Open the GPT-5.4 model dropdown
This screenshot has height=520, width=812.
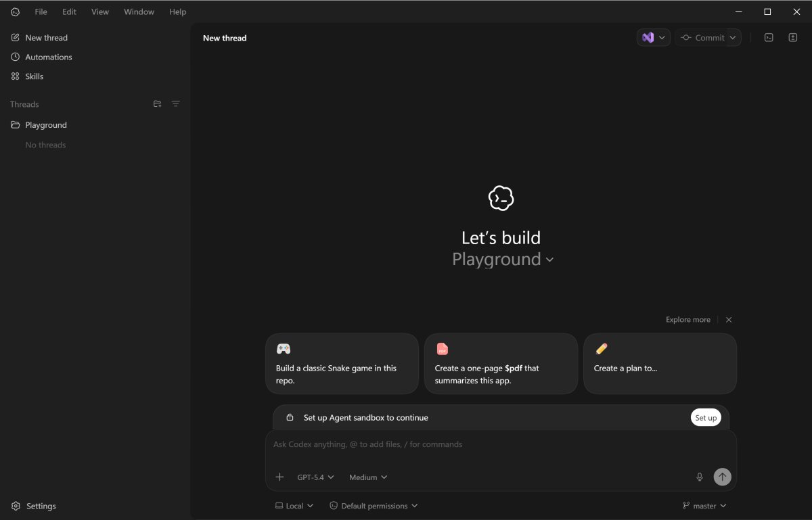pos(316,477)
